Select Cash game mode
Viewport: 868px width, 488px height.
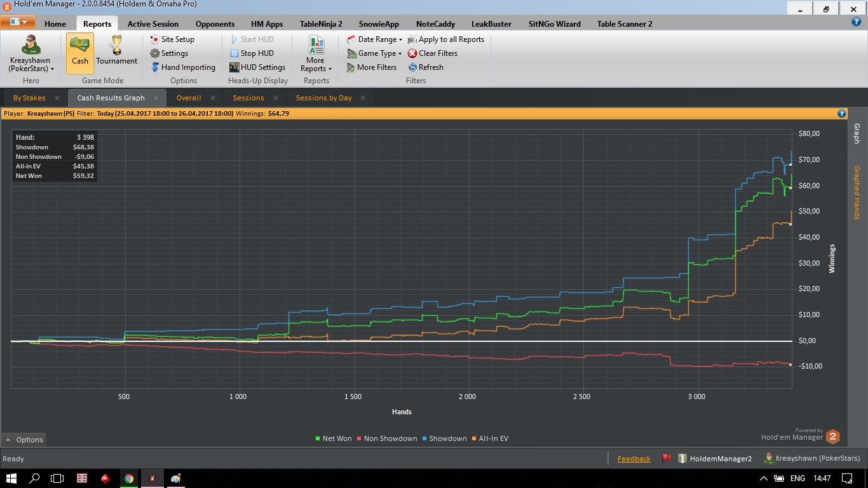click(x=80, y=53)
